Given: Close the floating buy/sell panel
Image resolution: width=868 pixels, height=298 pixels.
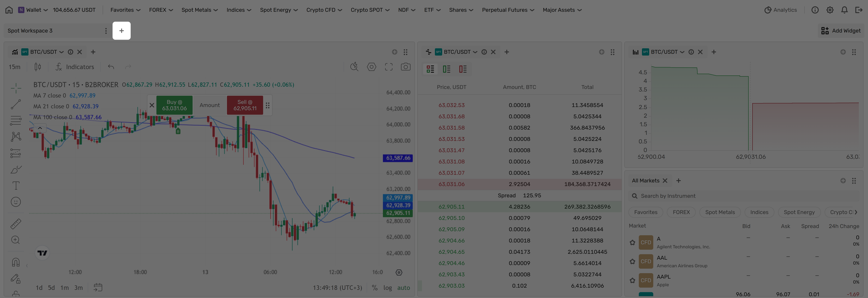Looking at the screenshot, I should 152,105.
